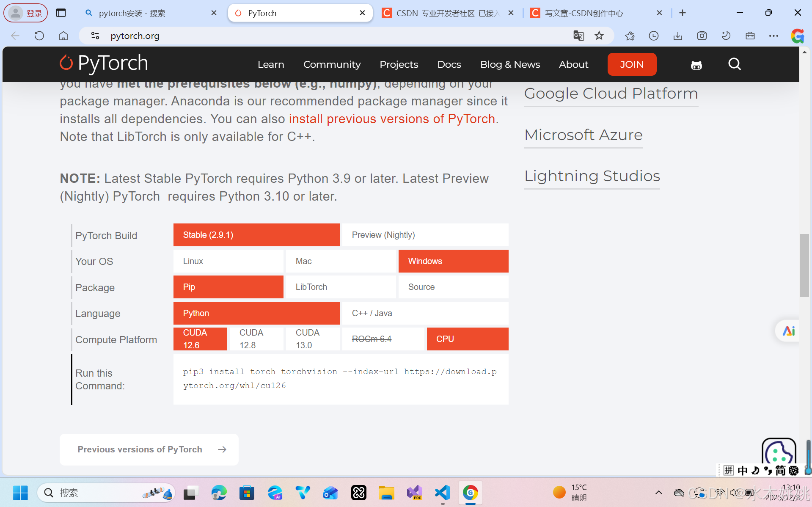The width and height of the screenshot is (812, 507).
Task: Open the Projects menu
Action: [x=399, y=64]
